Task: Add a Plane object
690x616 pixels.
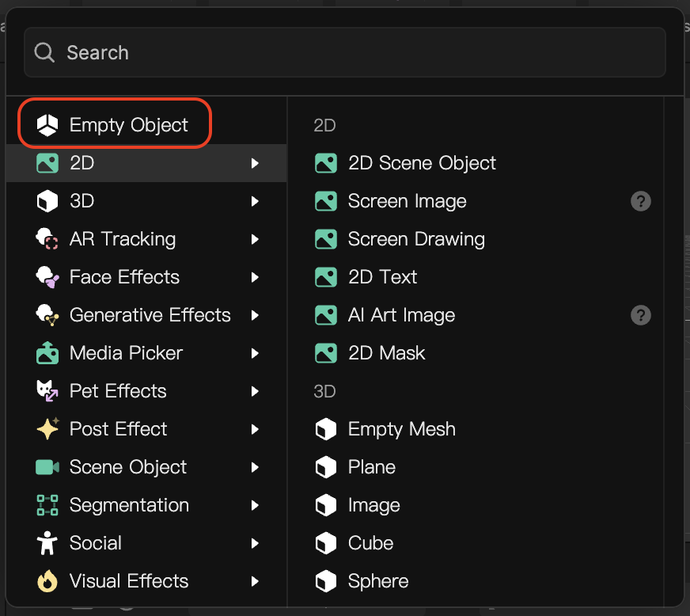Action: [476, 467]
